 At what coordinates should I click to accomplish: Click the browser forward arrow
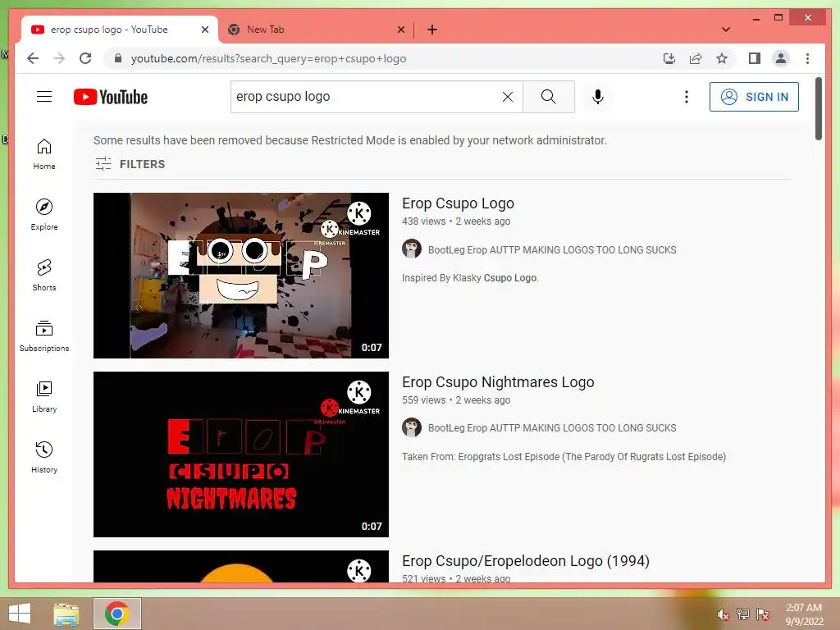(x=59, y=58)
